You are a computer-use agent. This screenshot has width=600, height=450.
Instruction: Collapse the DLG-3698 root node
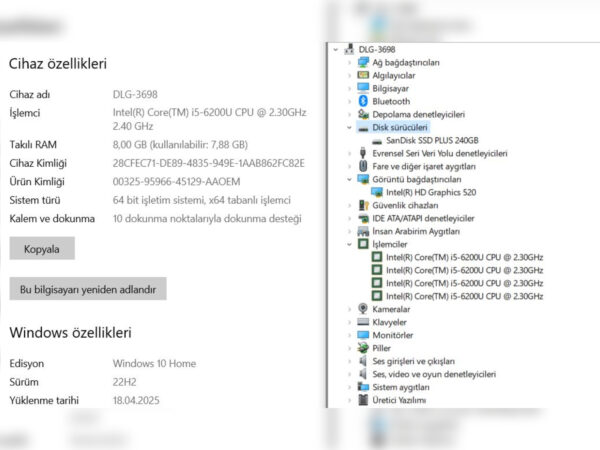tap(337, 49)
